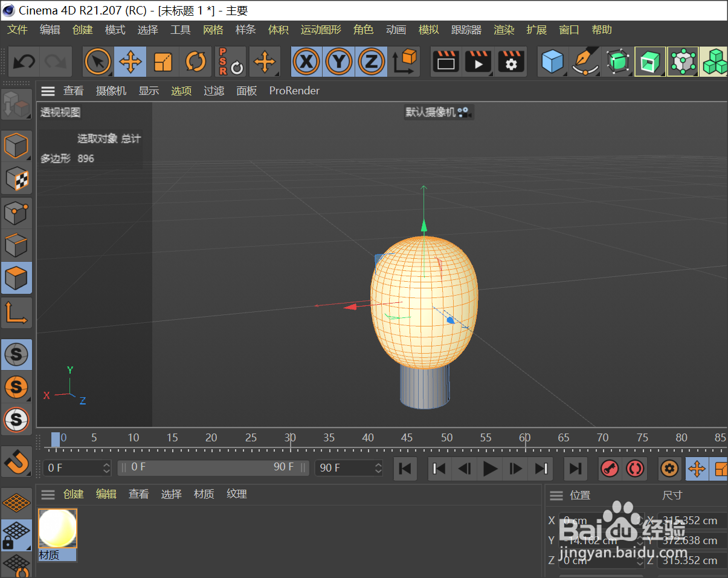The height and width of the screenshot is (578, 728).
Task: Switch to Edges mode in the left sidebar
Action: [16, 245]
